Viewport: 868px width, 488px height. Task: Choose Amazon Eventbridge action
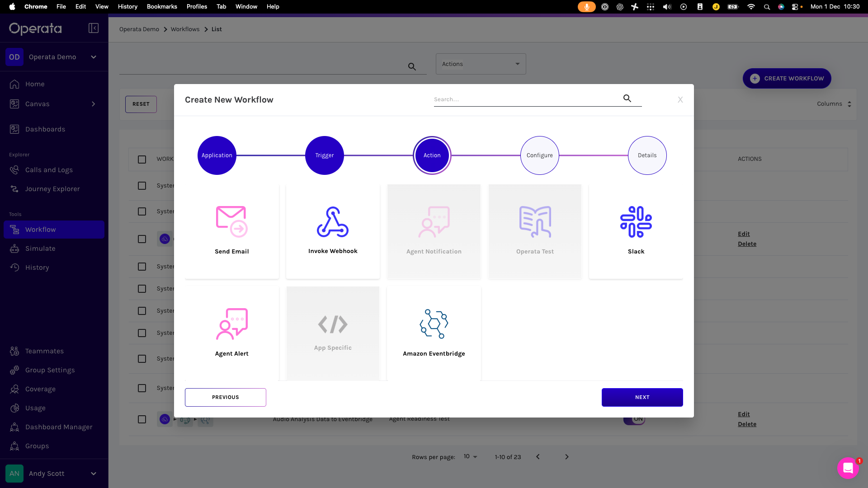click(x=434, y=333)
